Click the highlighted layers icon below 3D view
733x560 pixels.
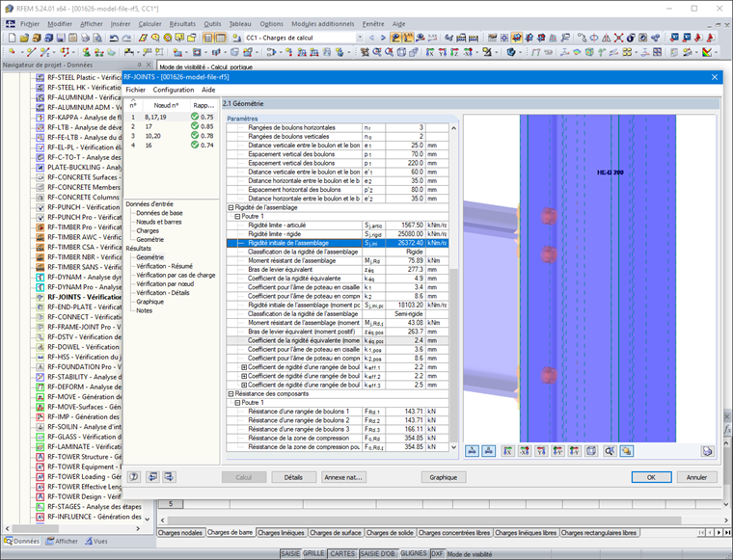626,451
